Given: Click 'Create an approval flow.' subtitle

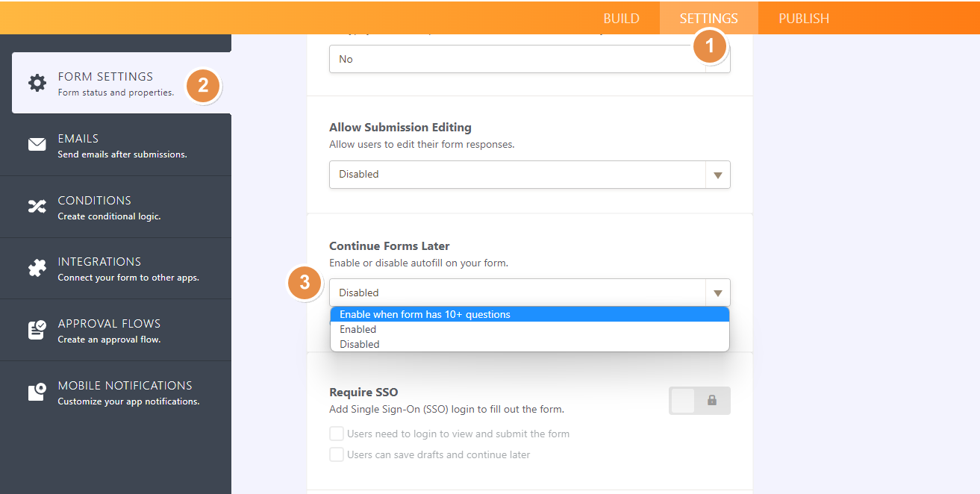Looking at the screenshot, I should click(109, 340).
